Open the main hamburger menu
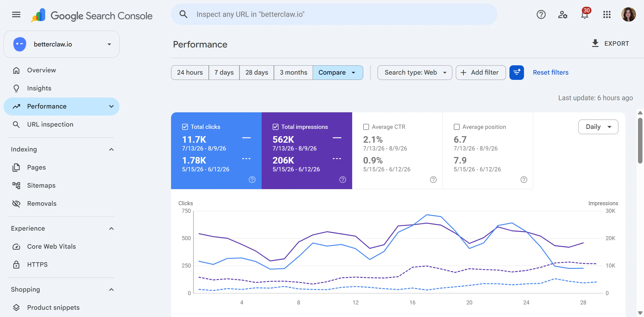 pyautogui.click(x=16, y=15)
